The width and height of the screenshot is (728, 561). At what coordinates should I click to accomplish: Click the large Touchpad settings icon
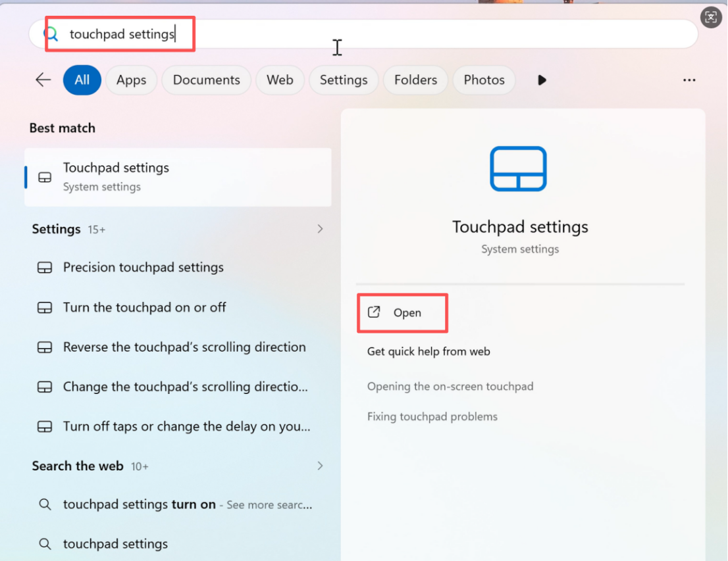(x=518, y=169)
